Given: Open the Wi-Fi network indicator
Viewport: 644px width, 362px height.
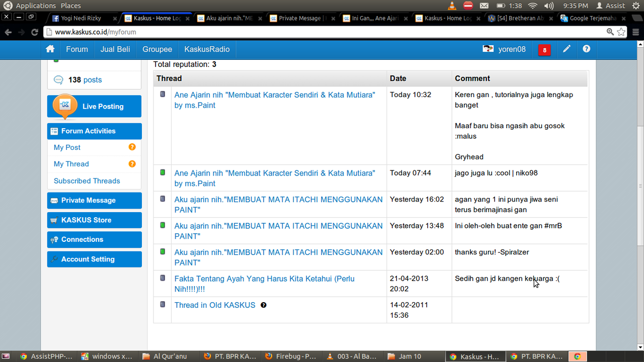Looking at the screenshot, I should 533,6.
